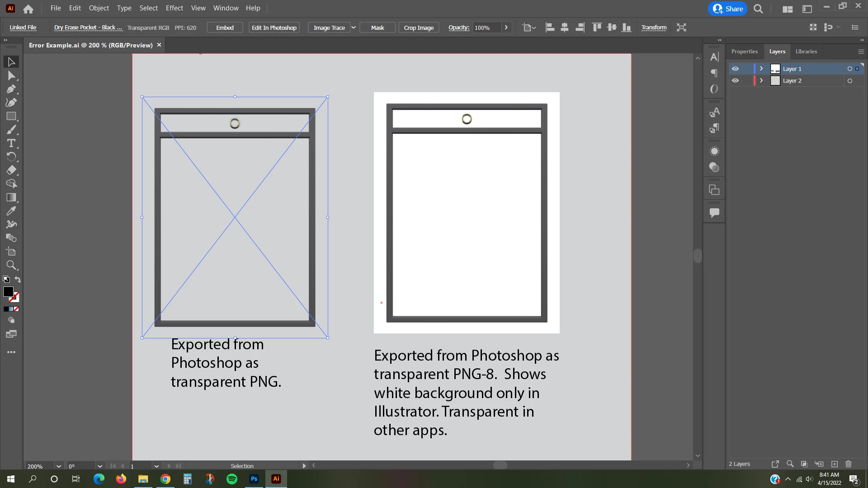The image size is (868, 488).
Task: Open the zoom level dropdown
Action: click(x=58, y=466)
